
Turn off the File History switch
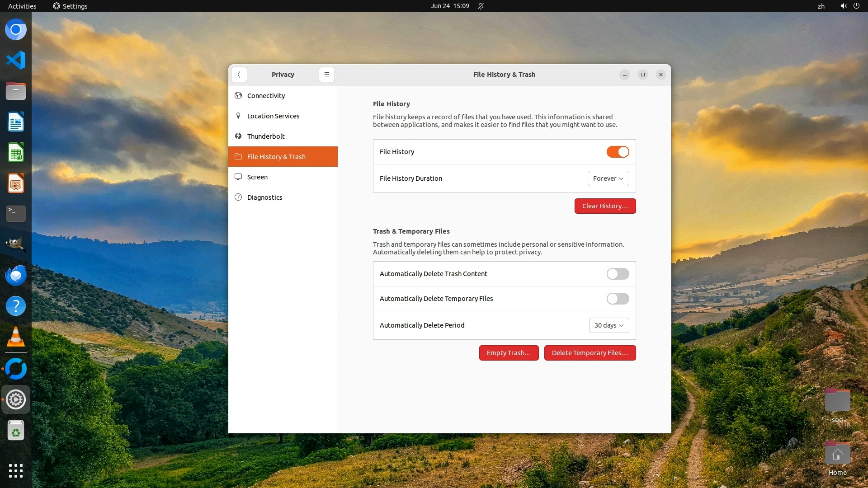point(618,152)
